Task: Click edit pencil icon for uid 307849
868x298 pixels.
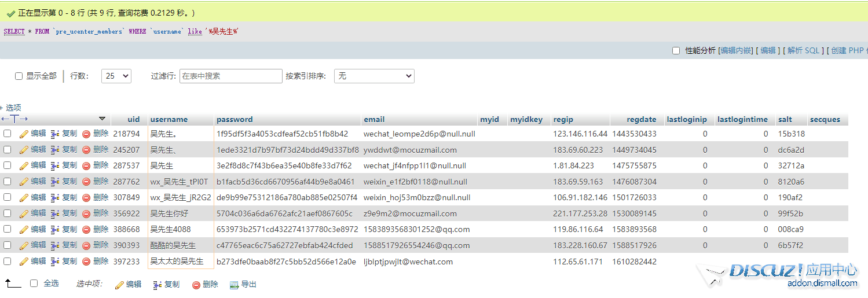Action: (x=24, y=197)
